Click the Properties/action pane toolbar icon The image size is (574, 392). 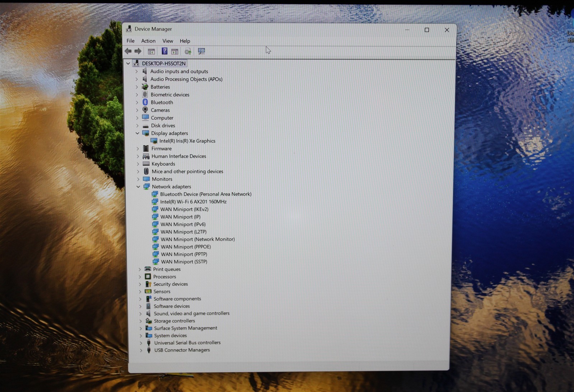pyautogui.click(x=175, y=52)
